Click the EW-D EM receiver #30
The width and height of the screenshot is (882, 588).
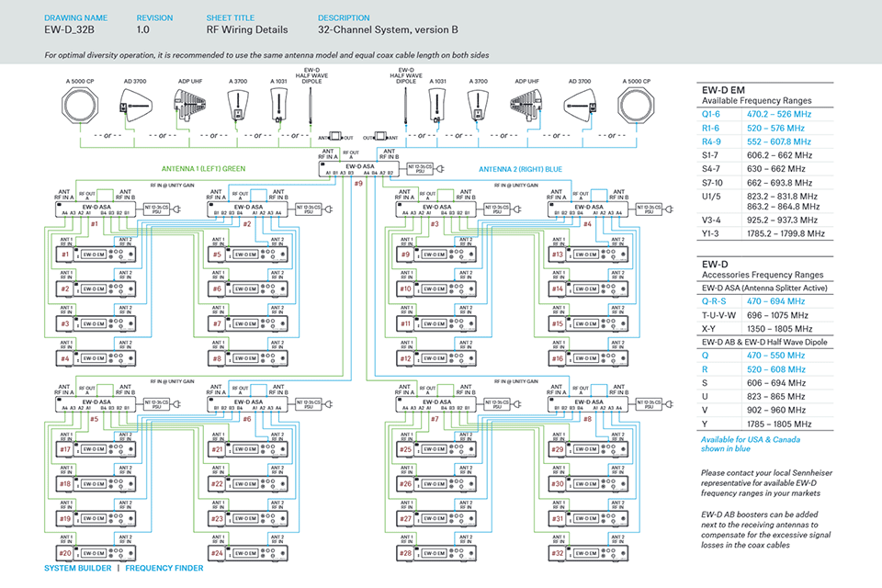(x=588, y=484)
